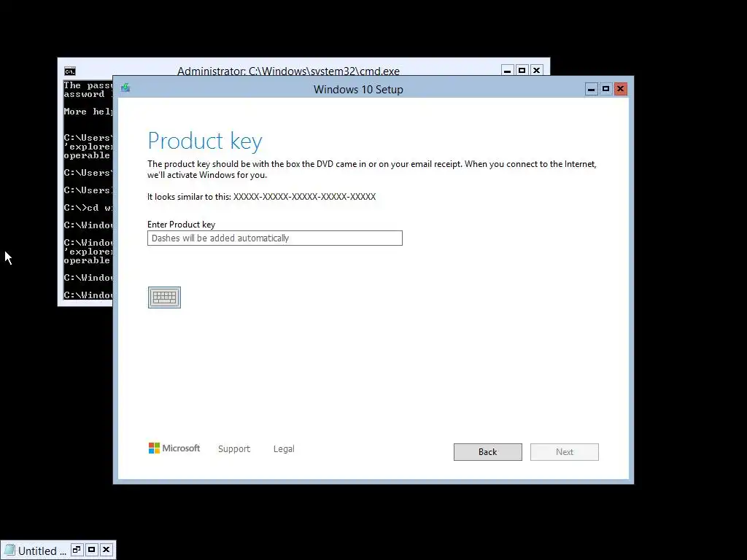
Task: Click the Microsoft logo
Action: pyautogui.click(x=174, y=448)
